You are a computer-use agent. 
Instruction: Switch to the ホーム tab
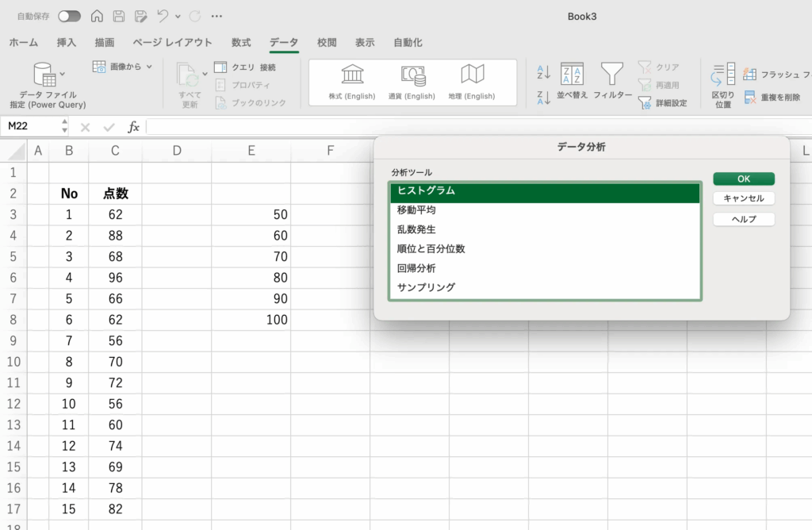point(23,43)
